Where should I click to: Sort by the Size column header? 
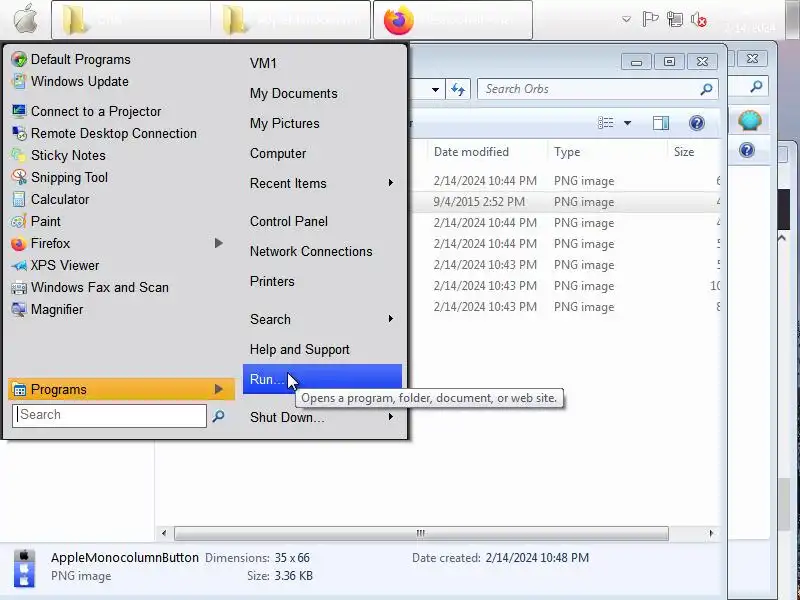tap(693, 152)
